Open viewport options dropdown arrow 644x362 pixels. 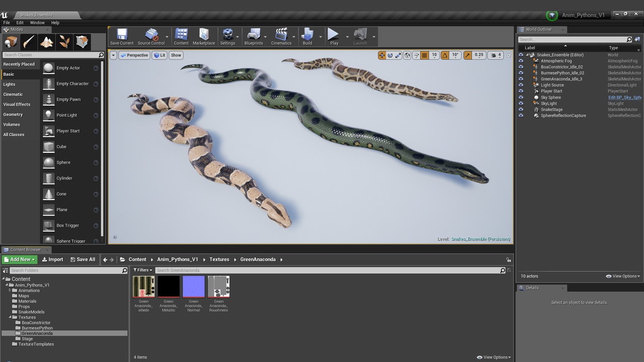point(113,55)
